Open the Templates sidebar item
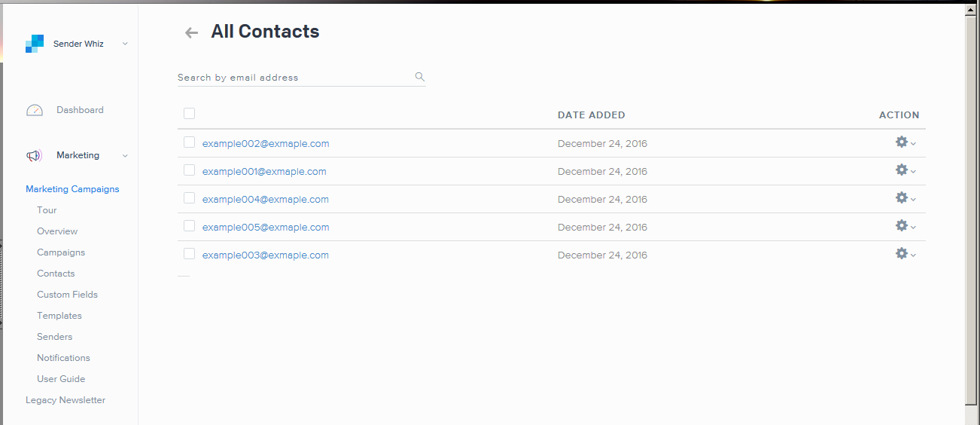 coord(59,316)
